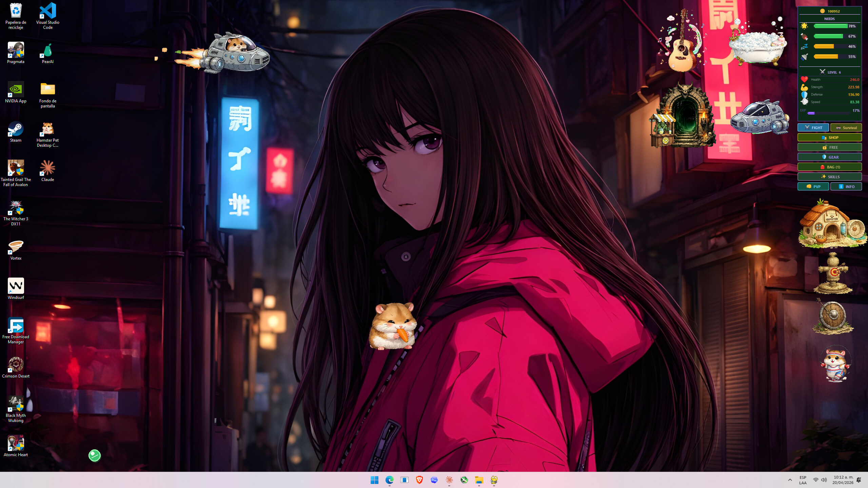Viewport: 868px width, 488px height.
Task: Open Survival mode in hamster panel
Action: click(x=846, y=127)
